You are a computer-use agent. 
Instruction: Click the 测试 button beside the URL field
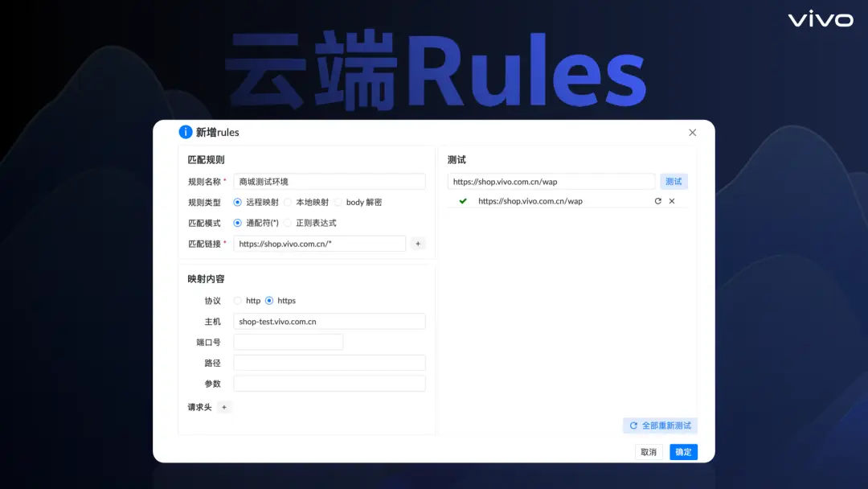coord(673,181)
